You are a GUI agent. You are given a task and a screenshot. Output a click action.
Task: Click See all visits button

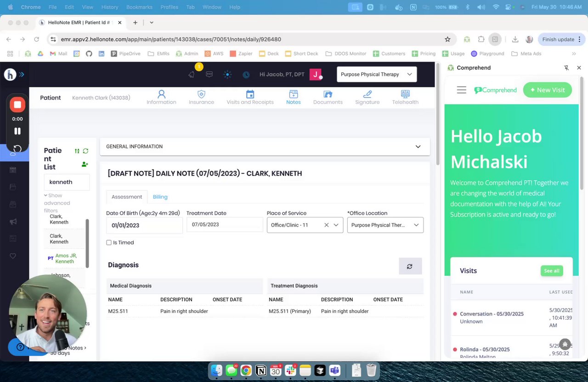[x=552, y=271]
